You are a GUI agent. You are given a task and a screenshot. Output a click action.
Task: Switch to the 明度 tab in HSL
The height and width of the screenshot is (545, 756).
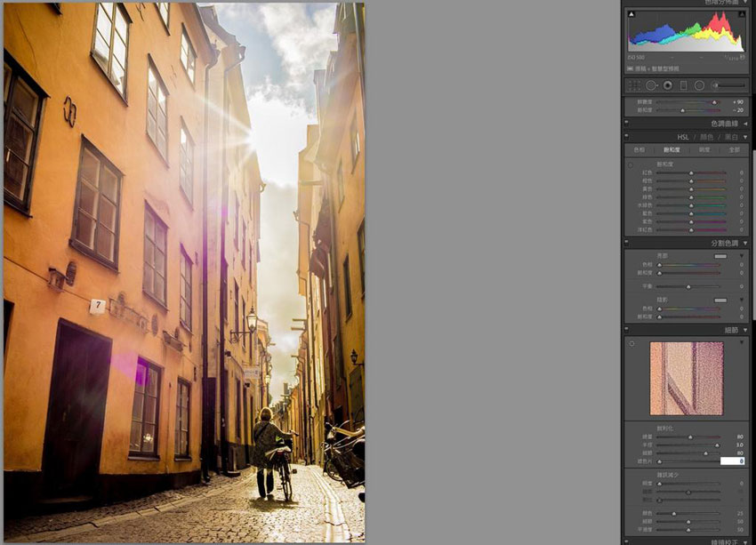[x=704, y=150]
